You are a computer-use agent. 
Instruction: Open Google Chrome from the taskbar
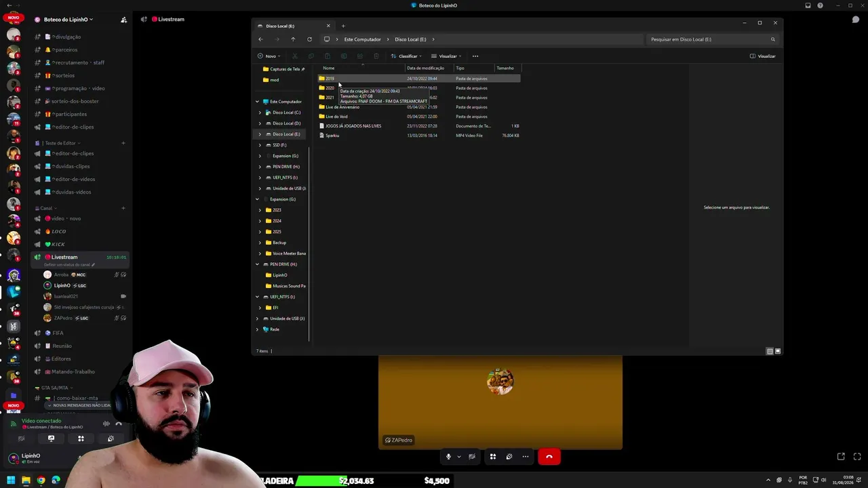(x=41, y=481)
